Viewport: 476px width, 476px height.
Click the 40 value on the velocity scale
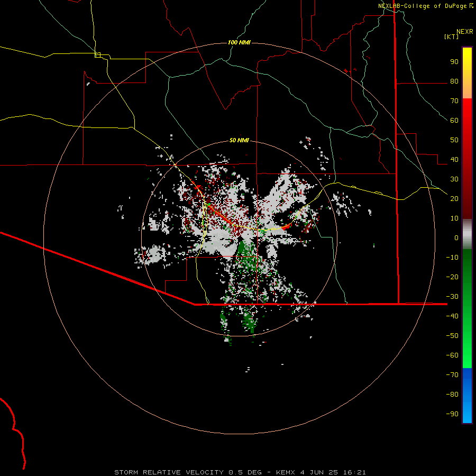click(454, 159)
